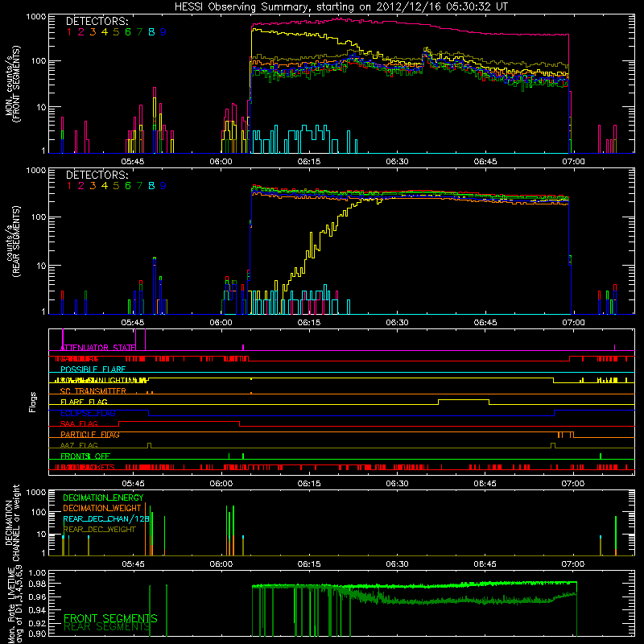644x644 pixels.
Task: Click yellow detector 4 in front segments legend
Action: coord(105,32)
